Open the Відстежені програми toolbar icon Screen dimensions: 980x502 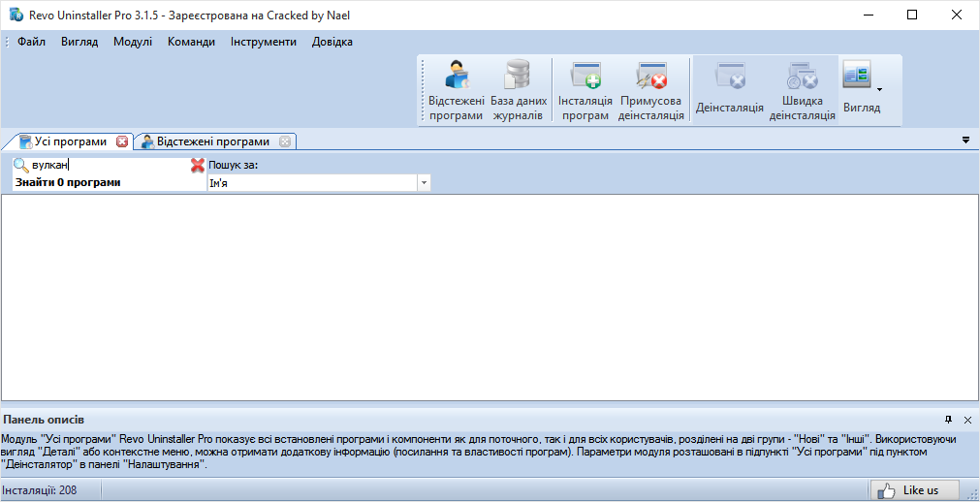tap(456, 90)
